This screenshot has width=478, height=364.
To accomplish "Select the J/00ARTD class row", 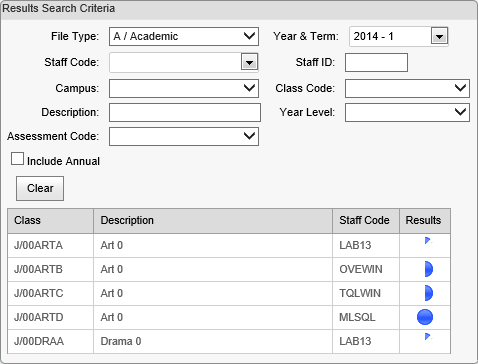I will tap(229, 317).
